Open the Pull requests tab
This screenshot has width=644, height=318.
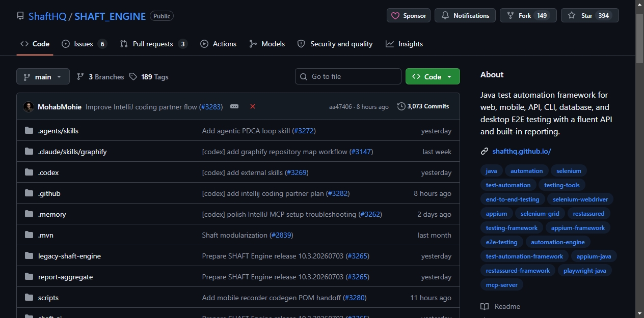pyautogui.click(x=153, y=44)
